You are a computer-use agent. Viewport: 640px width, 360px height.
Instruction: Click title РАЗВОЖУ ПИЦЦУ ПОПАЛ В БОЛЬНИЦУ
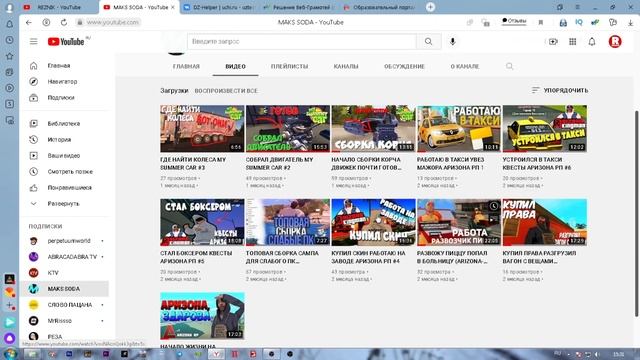tap(452, 257)
